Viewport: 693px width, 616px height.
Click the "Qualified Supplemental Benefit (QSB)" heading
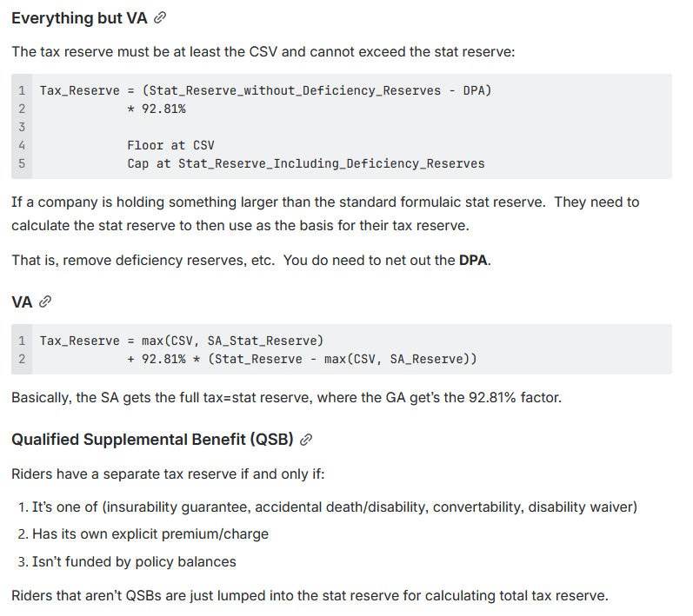(x=151, y=440)
